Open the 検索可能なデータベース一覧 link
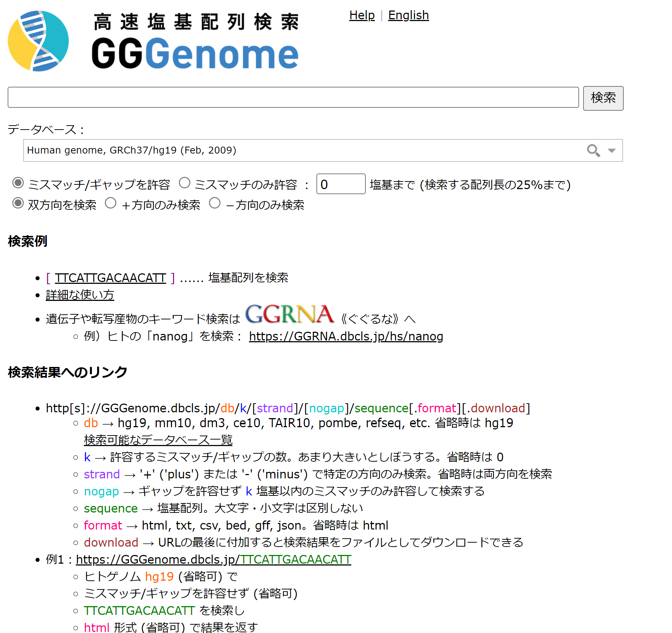 [158, 440]
